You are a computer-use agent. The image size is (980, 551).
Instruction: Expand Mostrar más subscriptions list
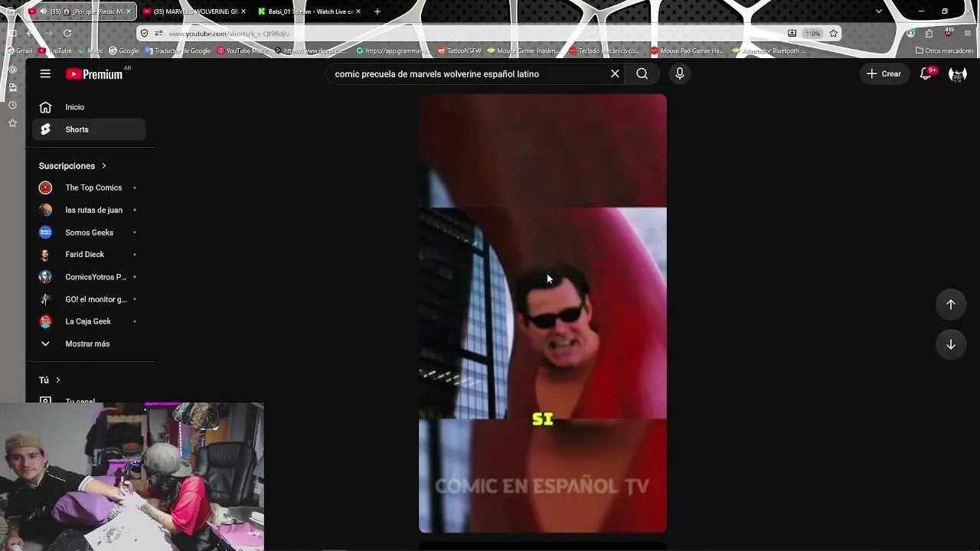coord(89,344)
